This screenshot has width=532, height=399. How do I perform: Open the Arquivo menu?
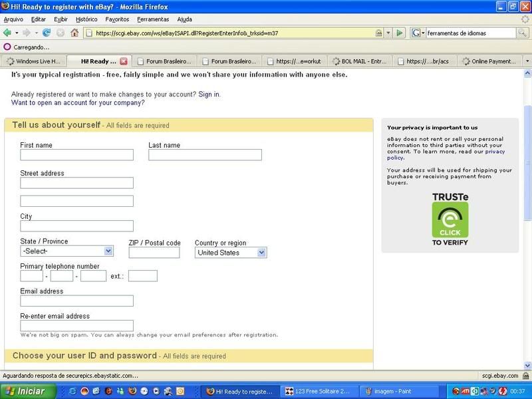13,19
